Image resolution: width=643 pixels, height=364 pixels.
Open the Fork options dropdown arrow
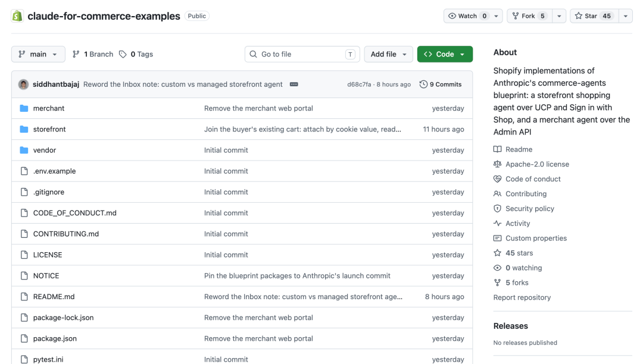559,16
